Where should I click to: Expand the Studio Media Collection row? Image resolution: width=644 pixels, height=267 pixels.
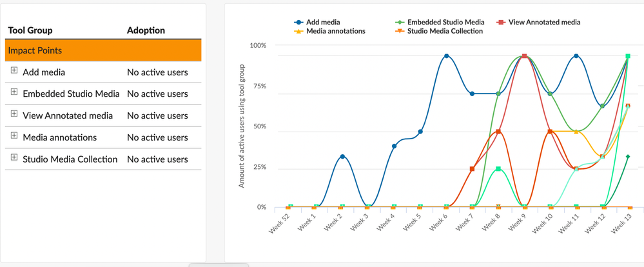(x=14, y=157)
